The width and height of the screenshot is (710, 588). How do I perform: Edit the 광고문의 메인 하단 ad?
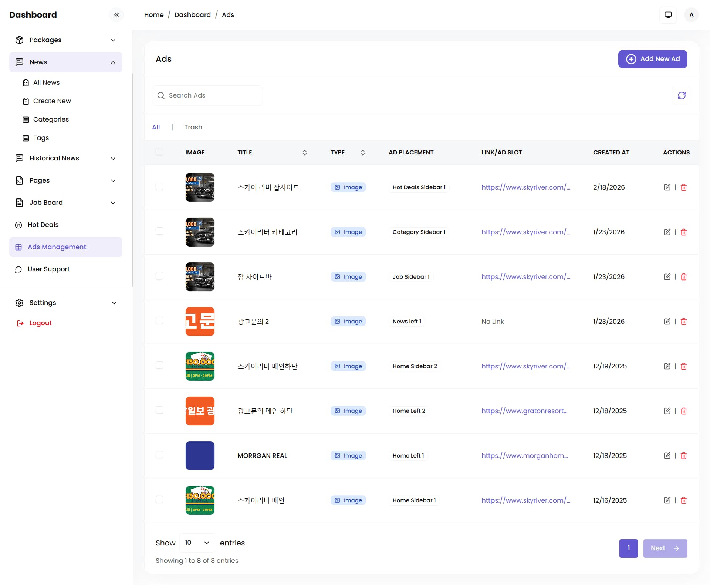tap(667, 411)
